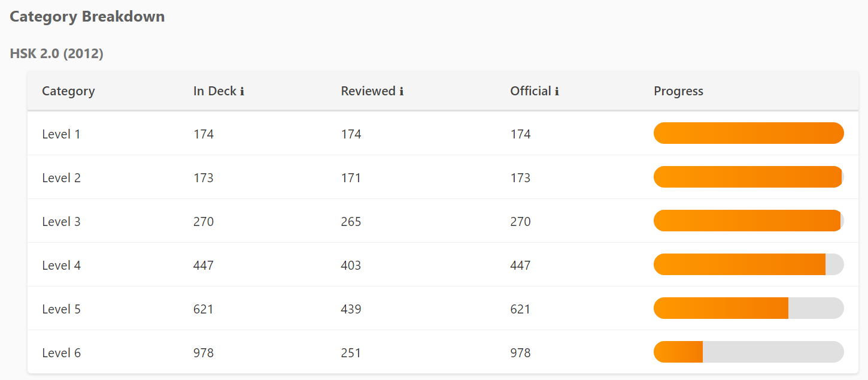Click the Level 4 progress bar
Image resolution: width=868 pixels, height=380 pixels.
(x=748, y=264)
